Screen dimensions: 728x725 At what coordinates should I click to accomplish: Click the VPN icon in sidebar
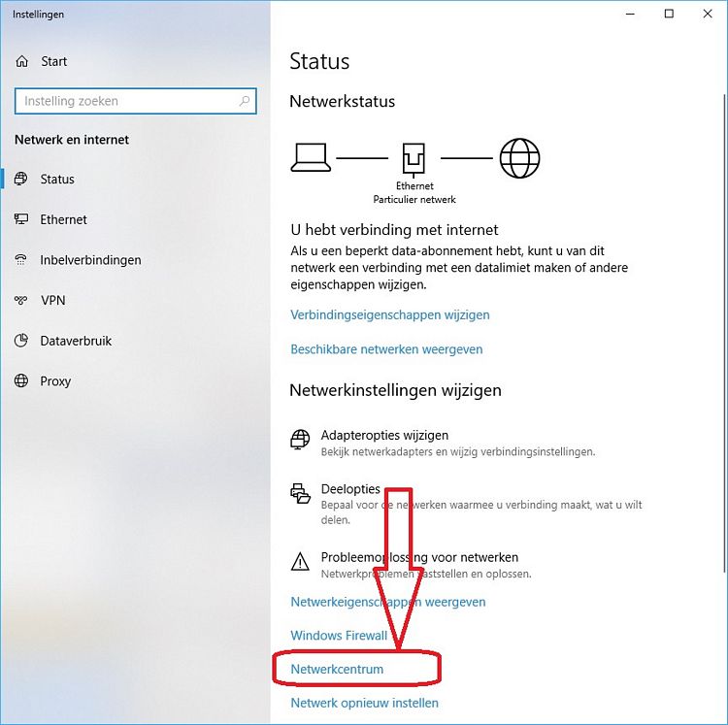click(21, 300)
